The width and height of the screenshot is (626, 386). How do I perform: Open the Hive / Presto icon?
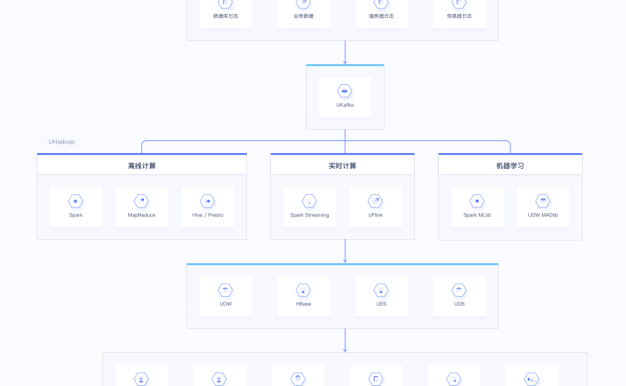[x=207, y=201]
